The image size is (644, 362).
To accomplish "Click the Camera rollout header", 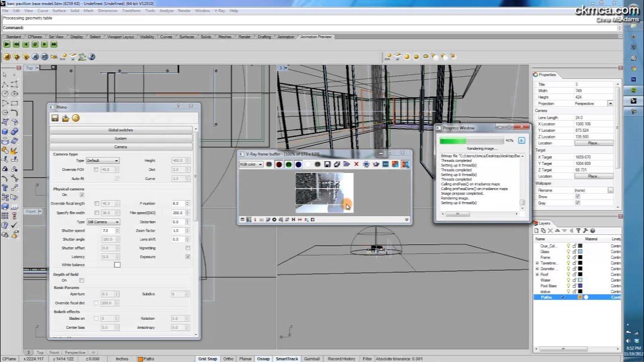I will pos(121,147).
